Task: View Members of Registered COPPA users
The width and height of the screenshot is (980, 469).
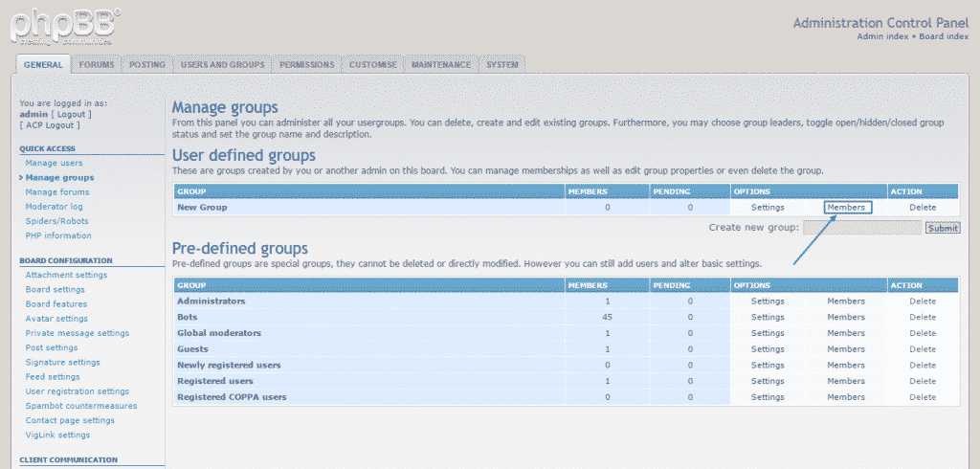Action: [x=846, y=397]
